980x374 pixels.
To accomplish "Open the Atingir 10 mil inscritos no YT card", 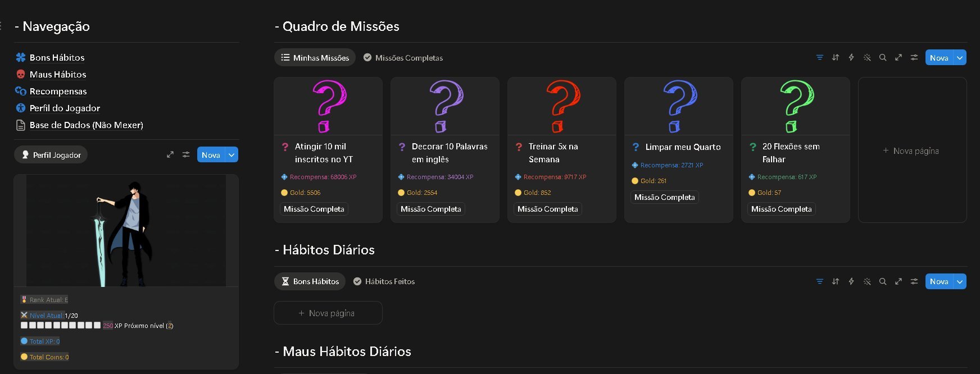I will [x=328, y=150].
